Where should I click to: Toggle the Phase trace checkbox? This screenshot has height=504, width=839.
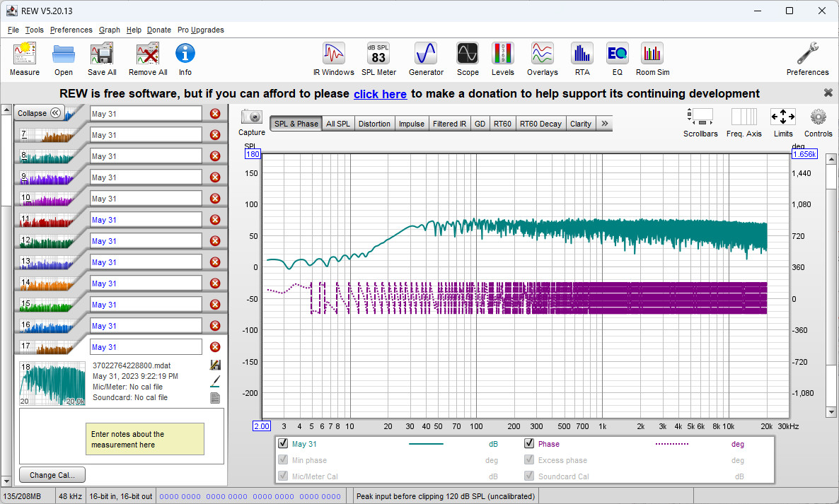coord(529,443)
